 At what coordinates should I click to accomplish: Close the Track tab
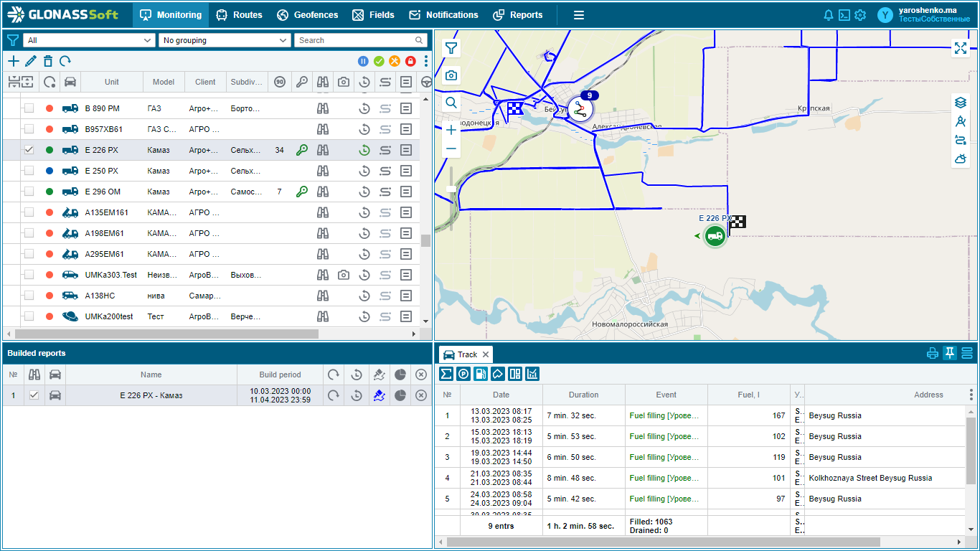pos(486,354)
